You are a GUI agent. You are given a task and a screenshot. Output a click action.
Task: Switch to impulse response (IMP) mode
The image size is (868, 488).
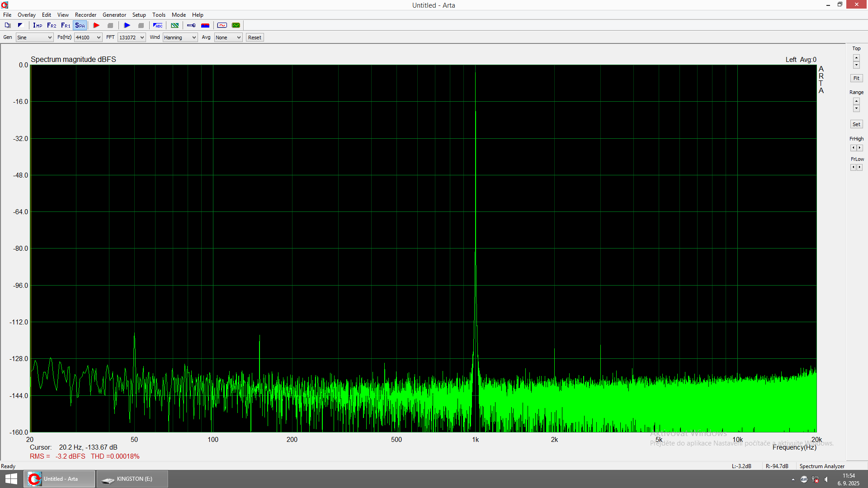[38, 25]
